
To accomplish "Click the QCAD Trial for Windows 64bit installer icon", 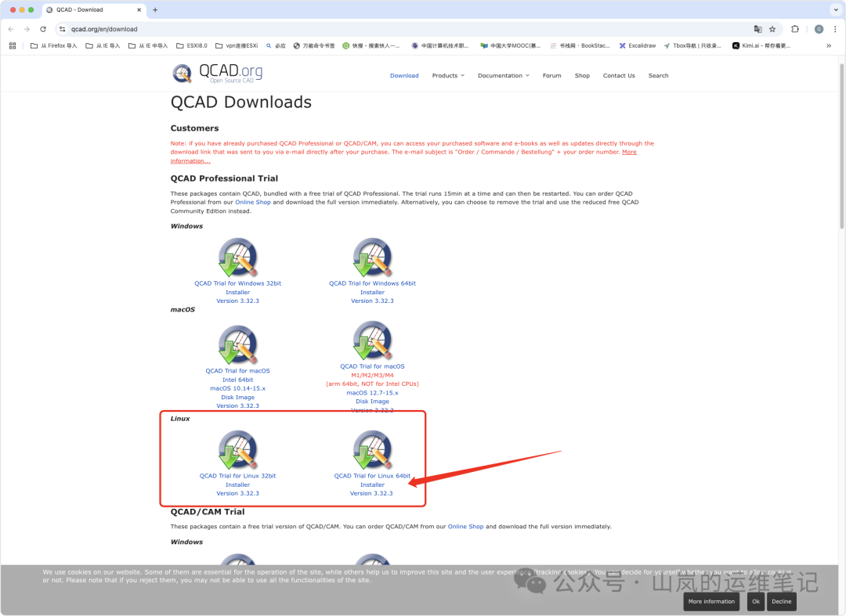I will (x=372, y=257).
